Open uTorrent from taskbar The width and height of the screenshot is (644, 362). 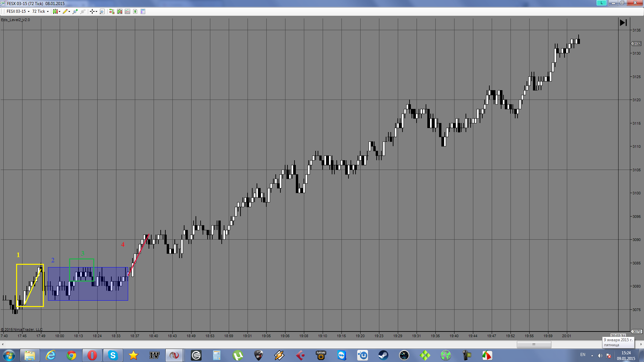[x=237, y=355]
